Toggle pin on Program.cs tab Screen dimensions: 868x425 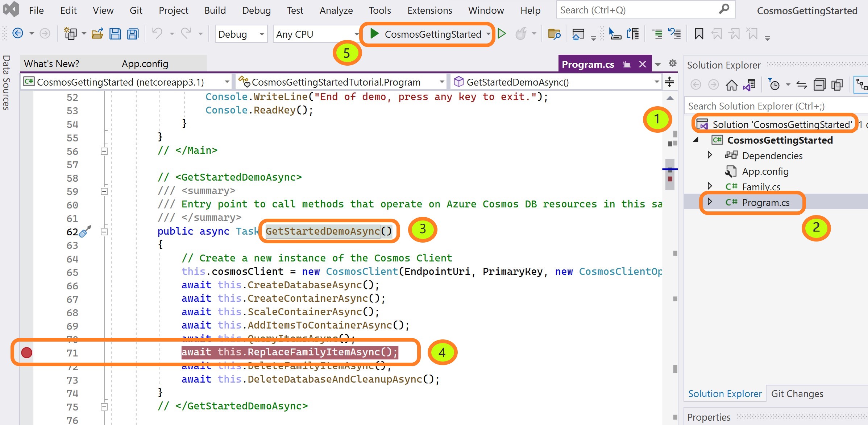pos(627,65)
